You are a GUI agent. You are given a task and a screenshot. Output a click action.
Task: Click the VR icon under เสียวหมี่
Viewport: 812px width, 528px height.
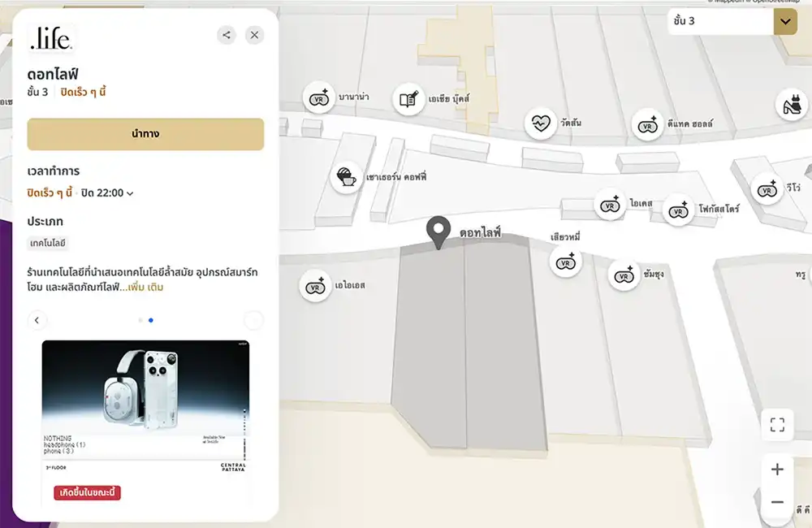[x=565, y=262]
